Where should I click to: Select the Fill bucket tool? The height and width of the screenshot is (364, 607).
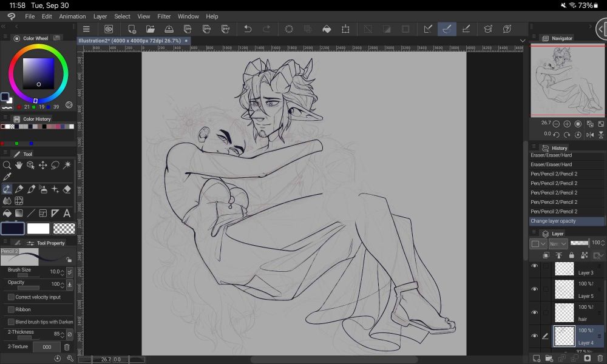pos(7,213)
